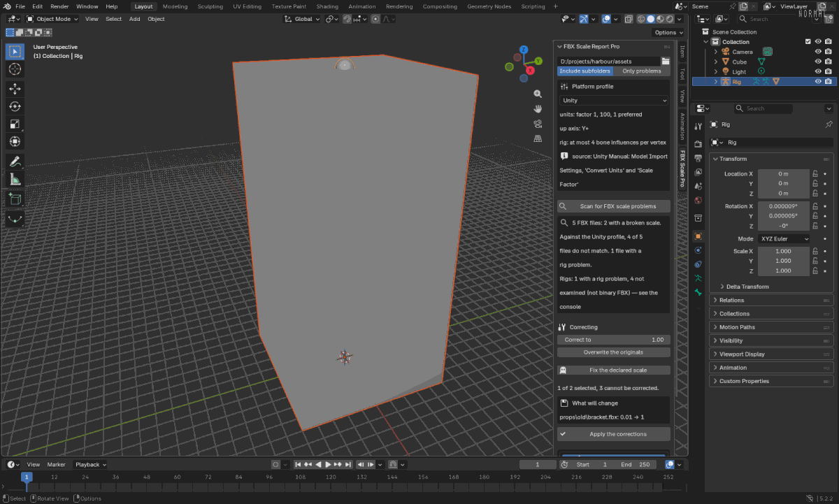The width and height of the screenshot is (839, 504).
Task: Open the Tool properties tab icon
Action: click(x=698, y=127)
